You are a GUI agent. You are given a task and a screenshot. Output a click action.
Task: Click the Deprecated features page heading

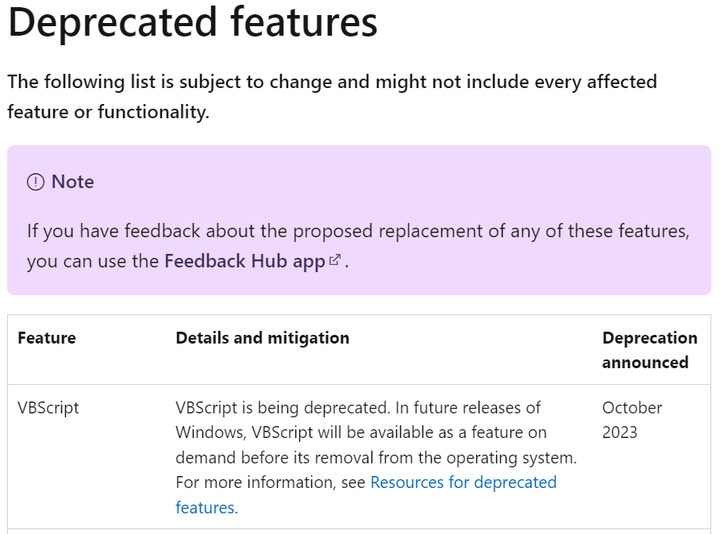coord(192,22)
